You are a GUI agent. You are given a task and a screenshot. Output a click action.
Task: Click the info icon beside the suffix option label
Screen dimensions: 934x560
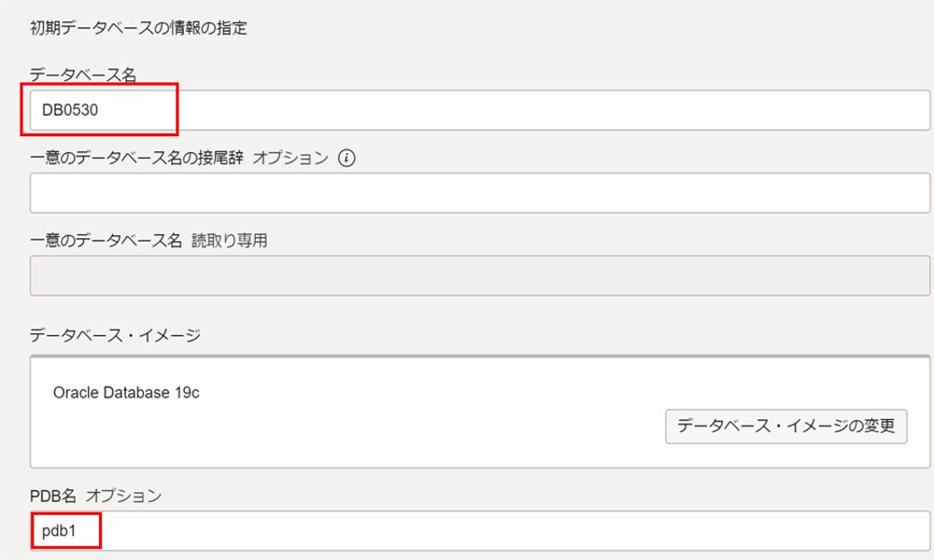(x=347, y=159)
